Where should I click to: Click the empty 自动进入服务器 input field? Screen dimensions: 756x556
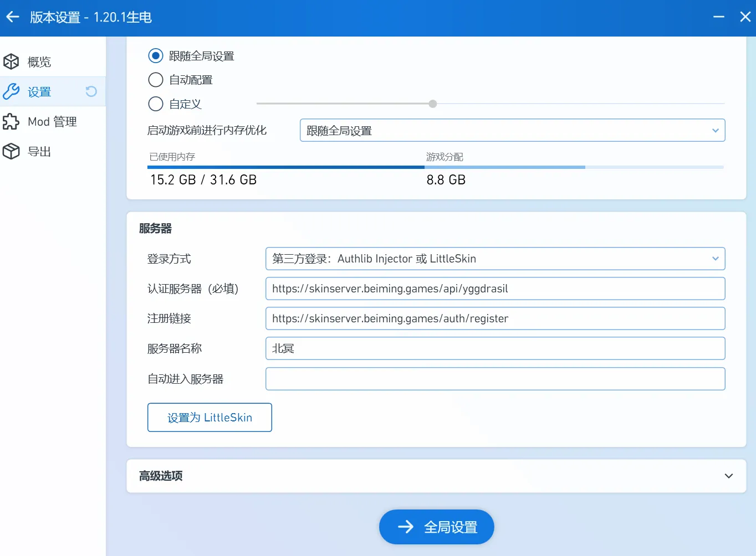coord(495,379)
